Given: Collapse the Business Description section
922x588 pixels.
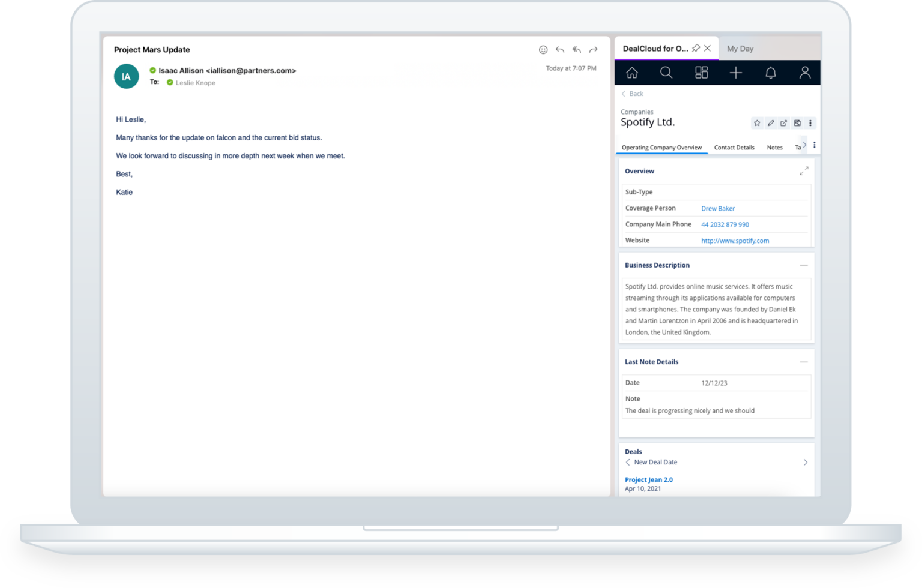Looking at the screenshot, I should [x=804, y=265].
